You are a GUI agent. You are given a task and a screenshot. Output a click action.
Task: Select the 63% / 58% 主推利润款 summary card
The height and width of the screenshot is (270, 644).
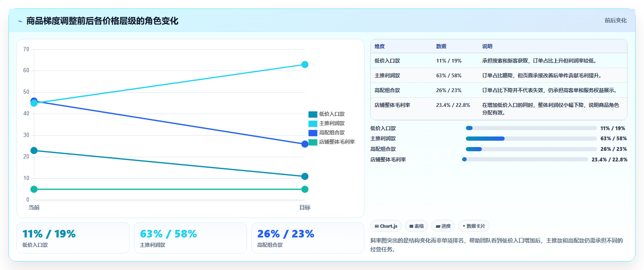[x=190, y=238]
